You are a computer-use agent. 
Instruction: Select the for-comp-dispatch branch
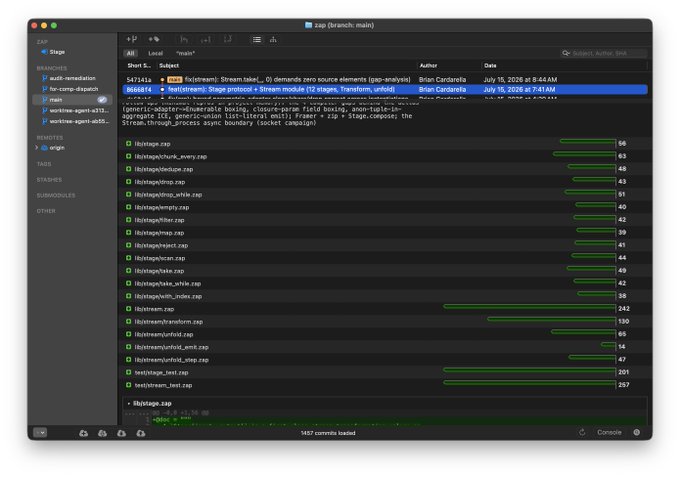click(73, 89)
